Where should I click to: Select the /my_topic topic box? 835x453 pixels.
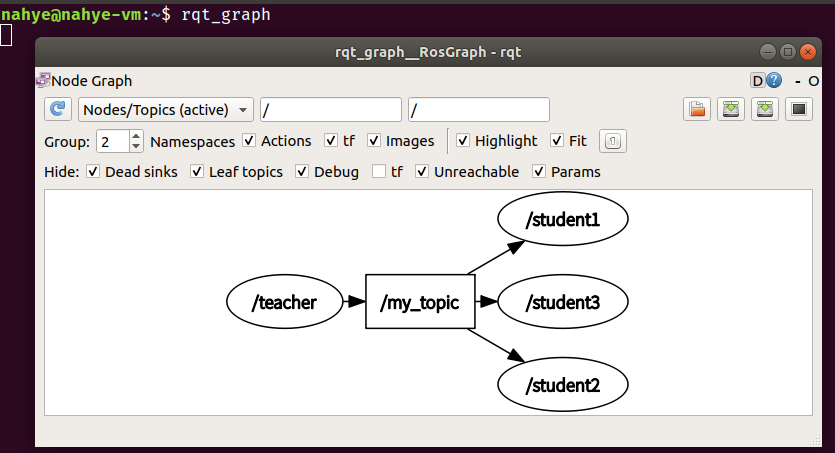coord(420,302)
